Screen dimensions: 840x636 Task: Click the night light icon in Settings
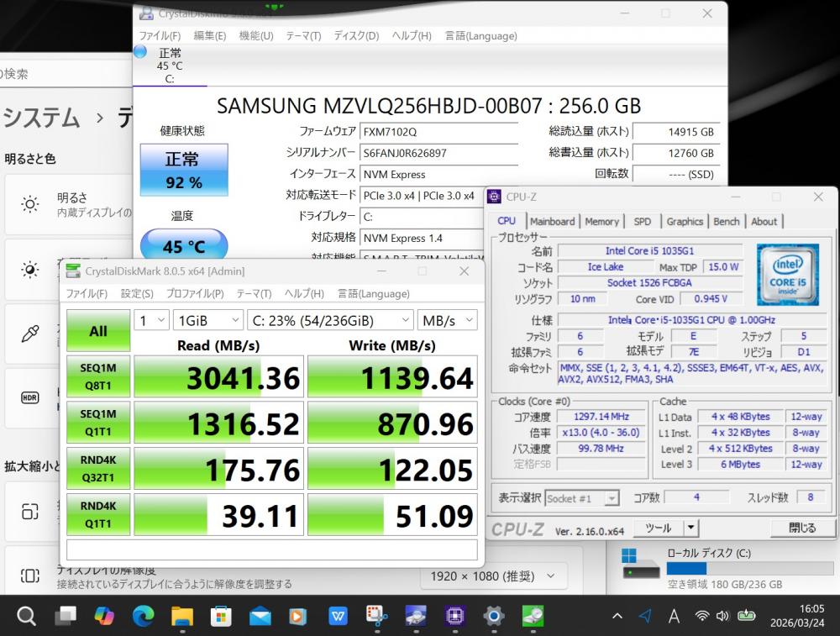click(30, 269)
